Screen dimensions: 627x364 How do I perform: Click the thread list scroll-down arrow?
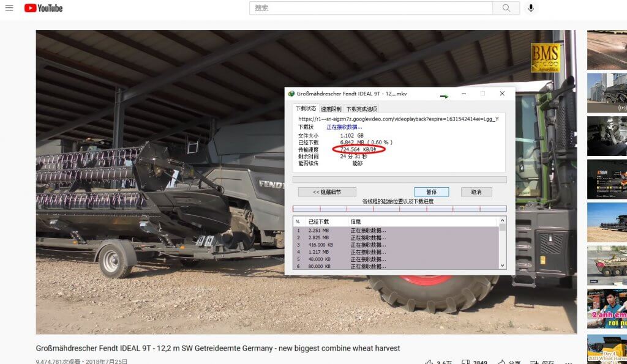[502, 266]
